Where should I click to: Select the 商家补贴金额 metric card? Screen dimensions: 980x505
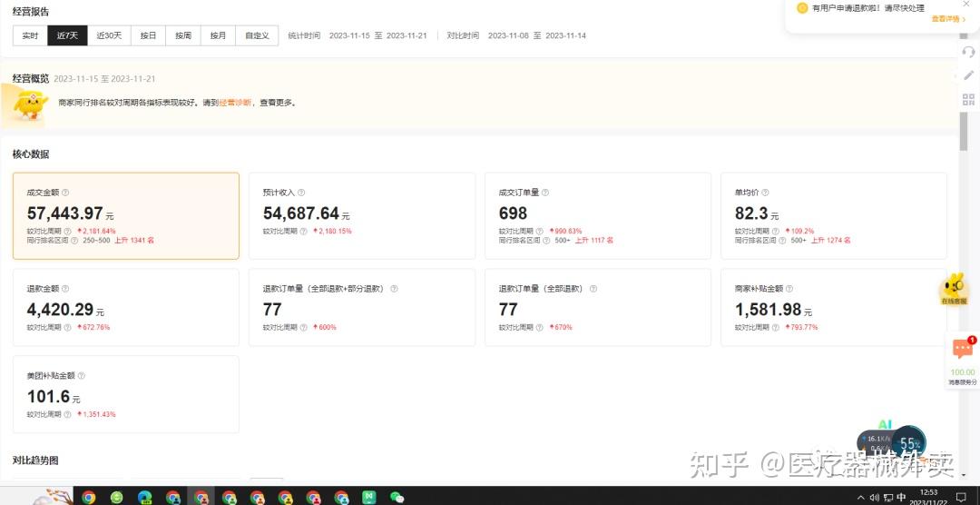pyautogui.click(x=834, y=307)
